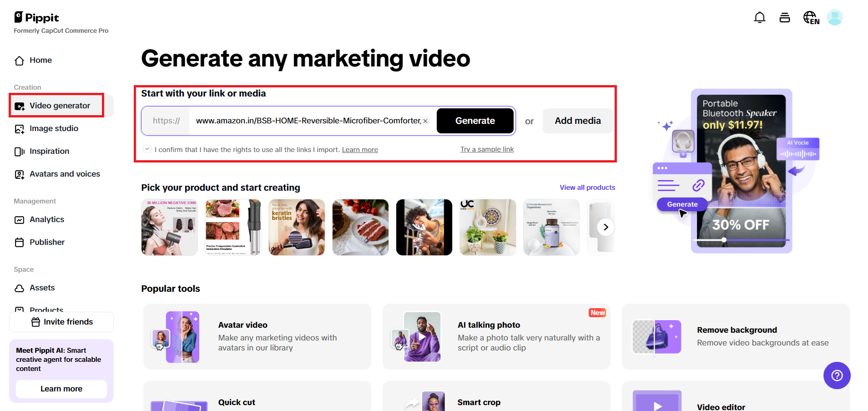Open the help question-mark button
The width and height of the screenshot is (868, 411).
coord(837,375)
